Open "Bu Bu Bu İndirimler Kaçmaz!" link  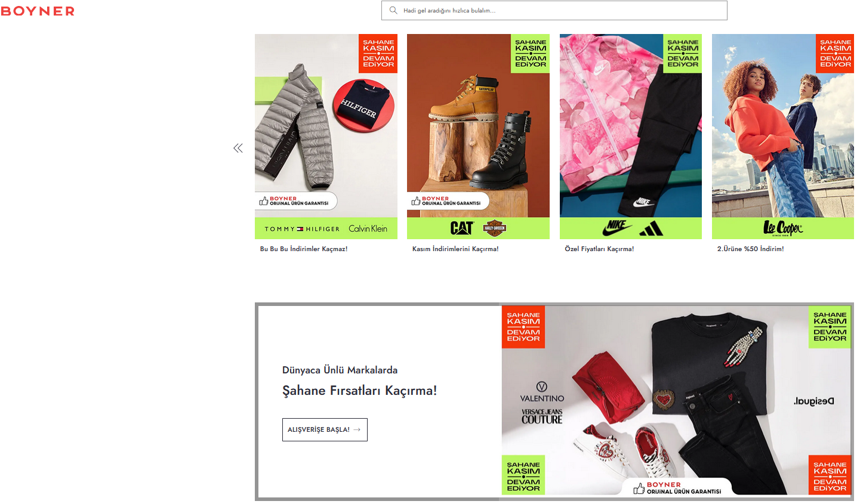point(304,249)
